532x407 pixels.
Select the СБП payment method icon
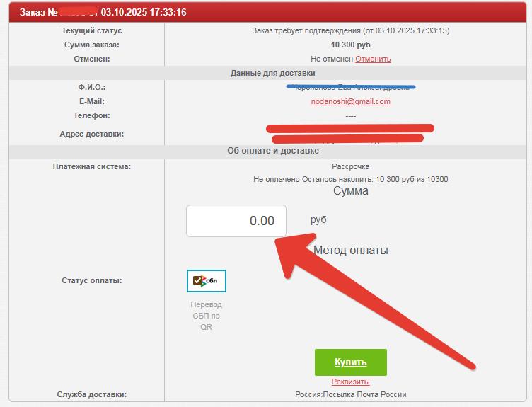click(x=206, y=281)
